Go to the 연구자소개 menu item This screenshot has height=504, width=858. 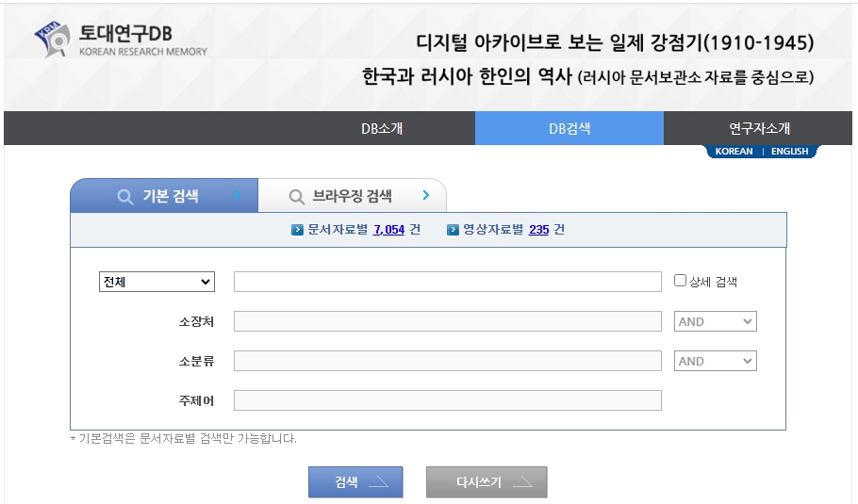759,128
